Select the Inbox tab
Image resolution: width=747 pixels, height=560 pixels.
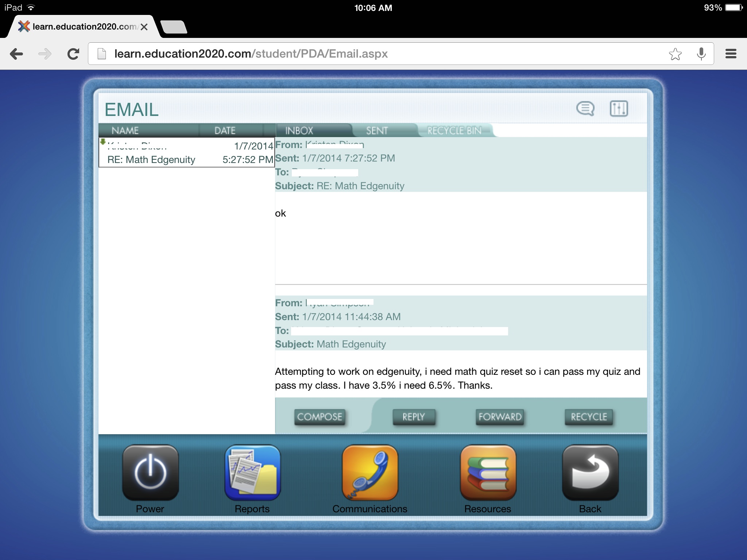tap(299, 131)
